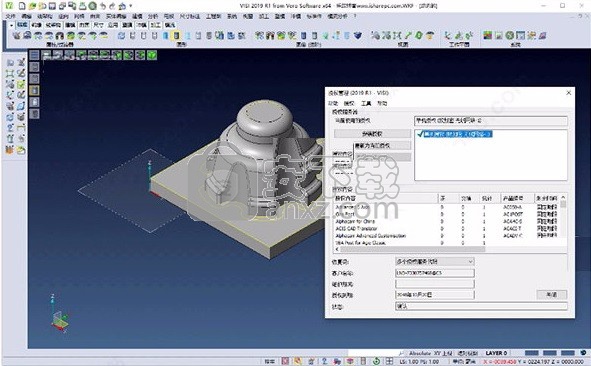Image resolution: width=591 pixels, height=366 pixels.
Task: Open the dropdown arrow beside quick access toolbar
Action: 131,6
